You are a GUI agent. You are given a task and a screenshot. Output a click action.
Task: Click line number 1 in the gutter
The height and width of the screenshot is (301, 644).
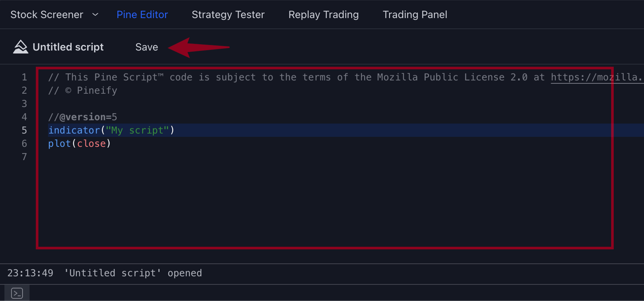pos(24,77)
